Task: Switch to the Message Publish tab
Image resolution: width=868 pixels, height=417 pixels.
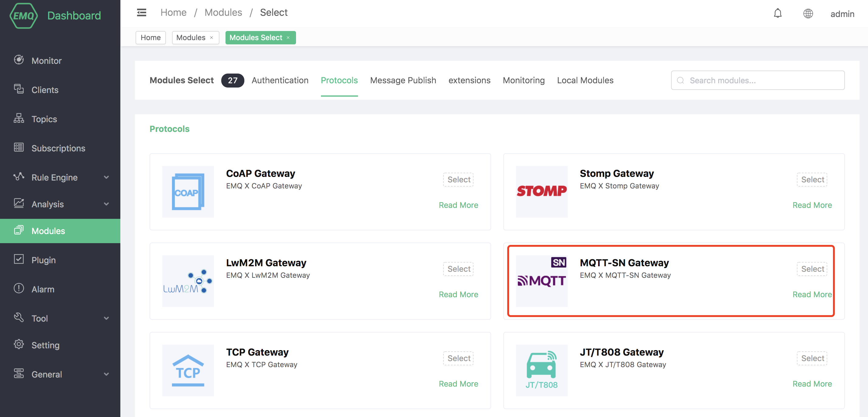Action: coord(403,80)
